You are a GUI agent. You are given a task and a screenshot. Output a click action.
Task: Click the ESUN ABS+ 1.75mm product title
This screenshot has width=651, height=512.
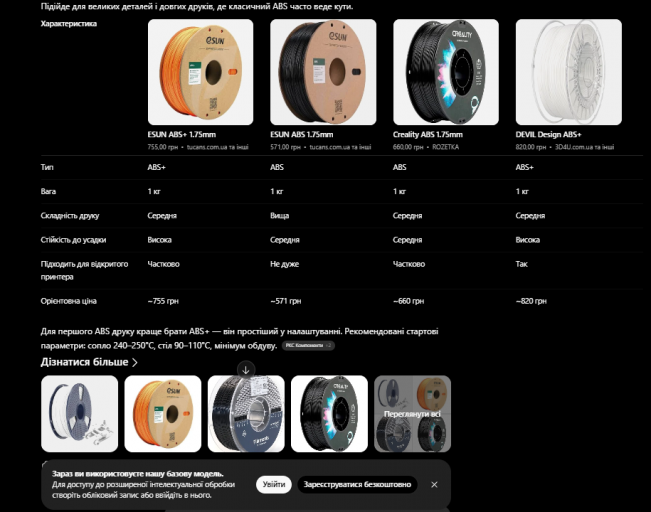181,135
